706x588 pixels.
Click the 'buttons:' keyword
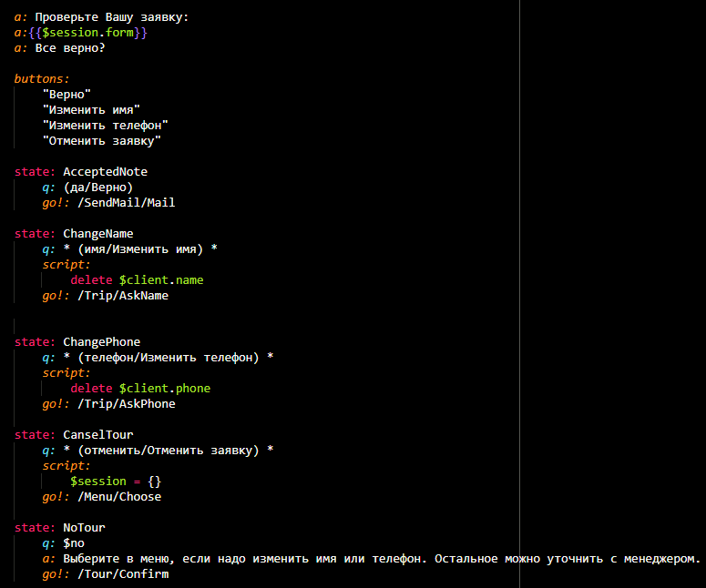pos(42,78)
